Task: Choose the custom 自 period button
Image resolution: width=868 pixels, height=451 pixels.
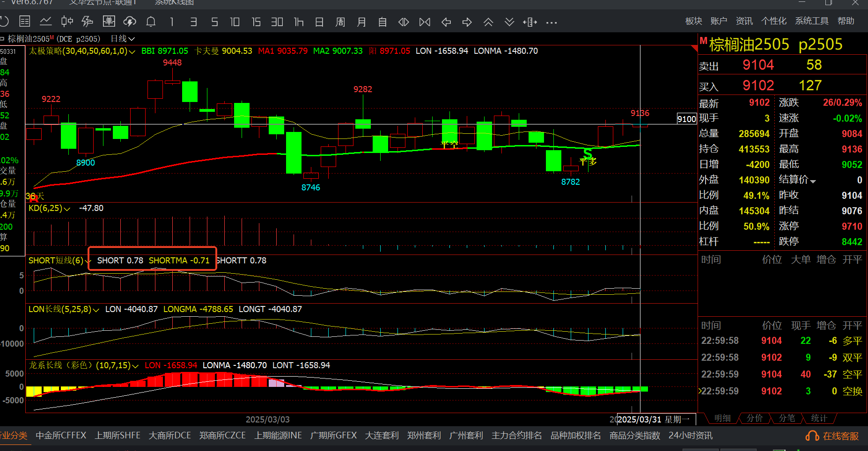Action: [383, 22]
